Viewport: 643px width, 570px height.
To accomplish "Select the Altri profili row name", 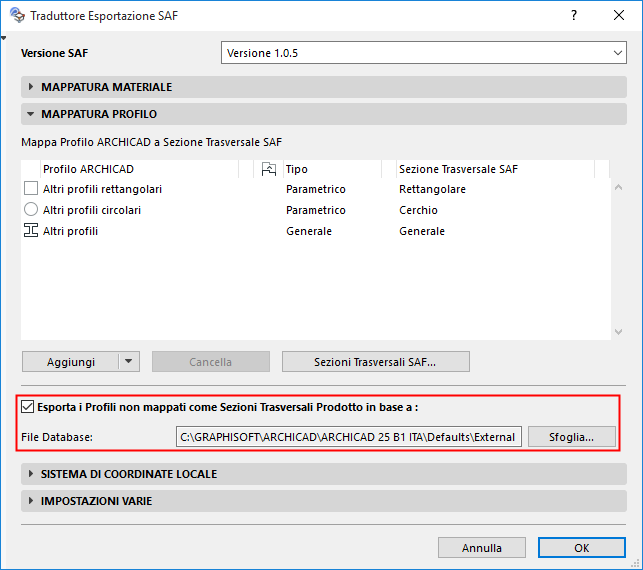I will pos(71,231).
